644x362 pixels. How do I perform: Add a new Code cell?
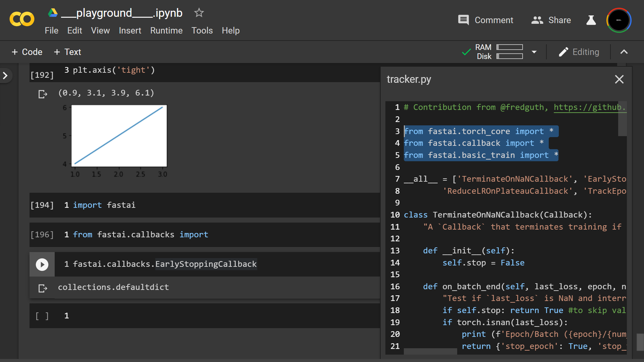pyautogui.click(x=27, y=52)
